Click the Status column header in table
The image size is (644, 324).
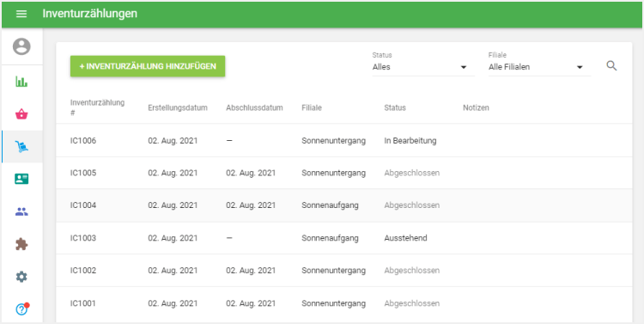395,107
